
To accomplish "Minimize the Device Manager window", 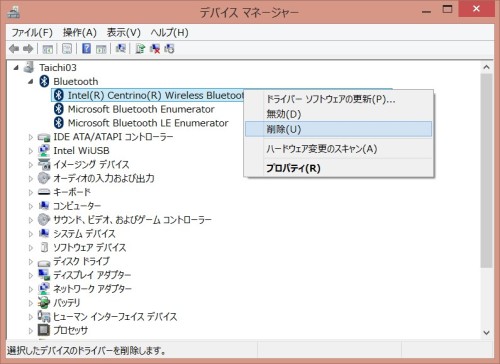I will coord(426,11).
